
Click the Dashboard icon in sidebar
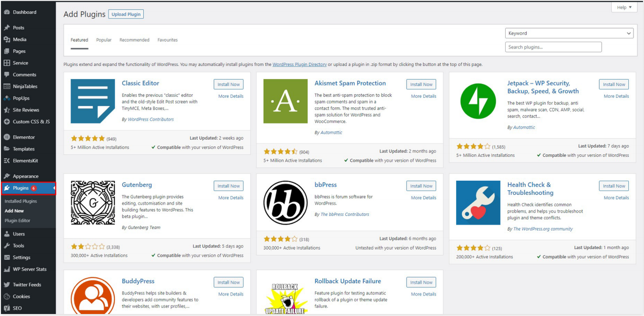pos(7,12)
